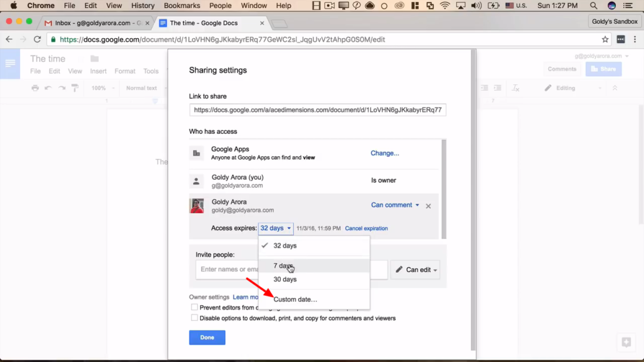Viewport: 644px width, 362px height.
Task: Bookmark the page with the star icon
Action: point(605,39)
